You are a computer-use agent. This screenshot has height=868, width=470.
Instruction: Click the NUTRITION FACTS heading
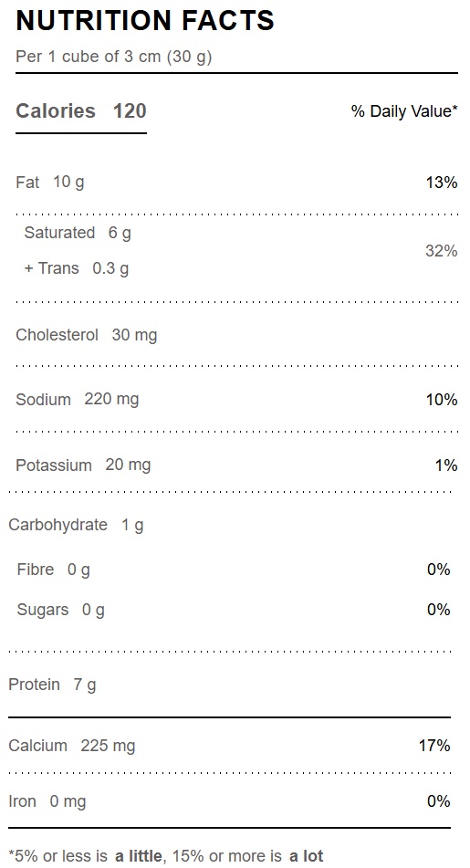[145, 21]
